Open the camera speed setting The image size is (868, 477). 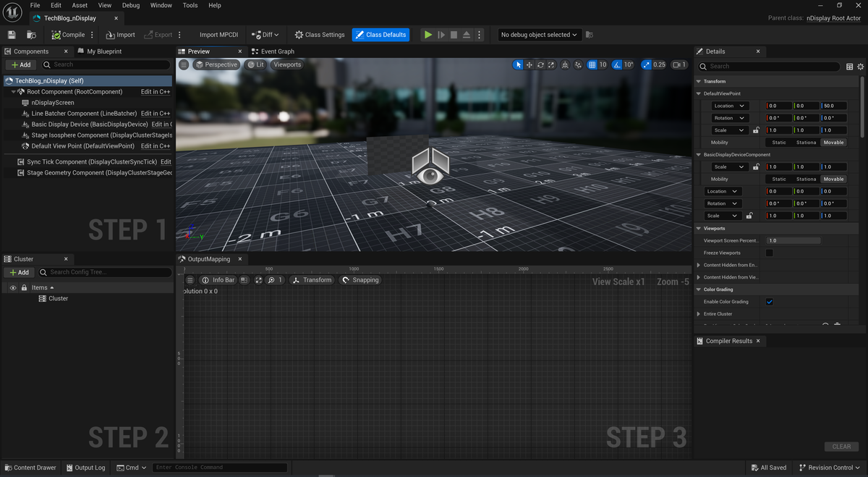coord(679,64)
